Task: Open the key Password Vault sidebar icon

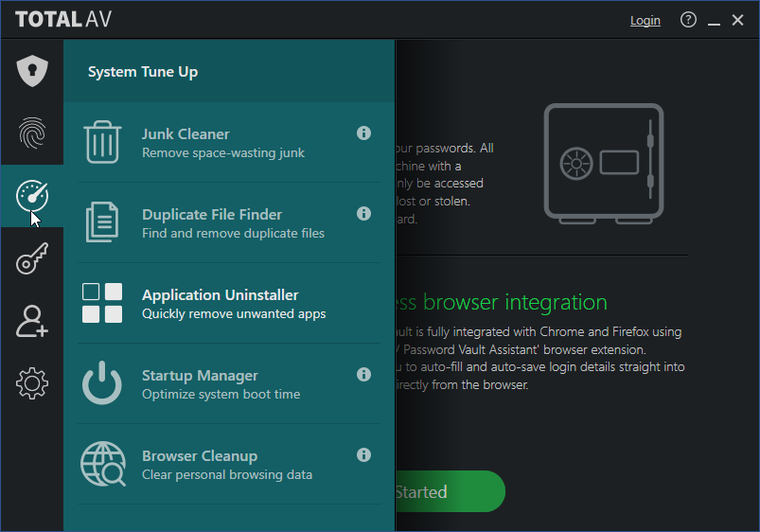Action: click(32, 258)
